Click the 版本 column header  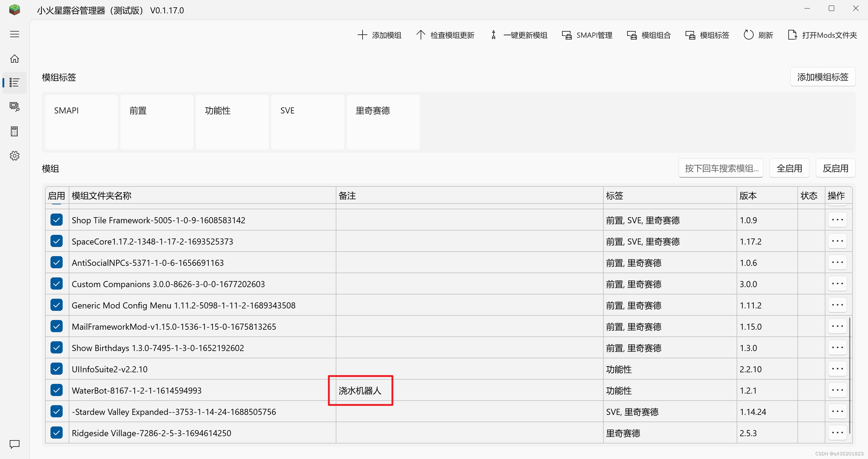tap(767, 196)
